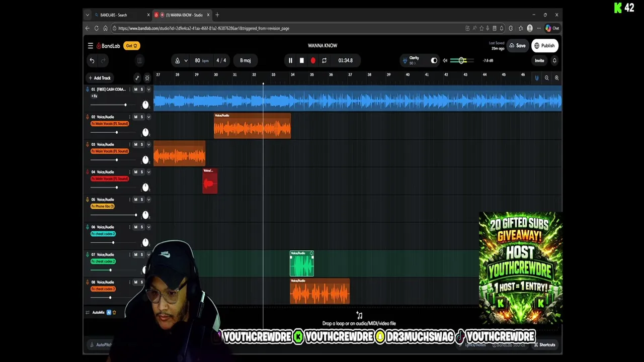Open the track tool icon beside Add Track

click(137, 78)
